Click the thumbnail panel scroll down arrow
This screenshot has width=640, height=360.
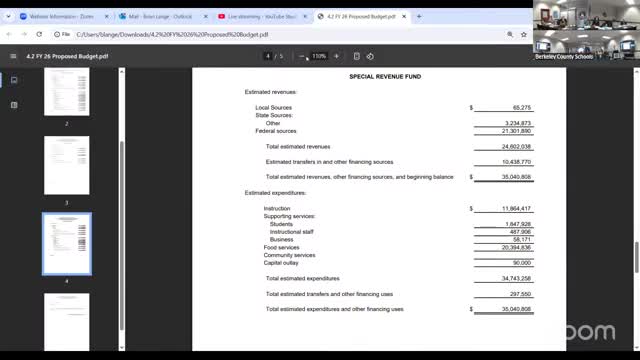tap(122, 347)
